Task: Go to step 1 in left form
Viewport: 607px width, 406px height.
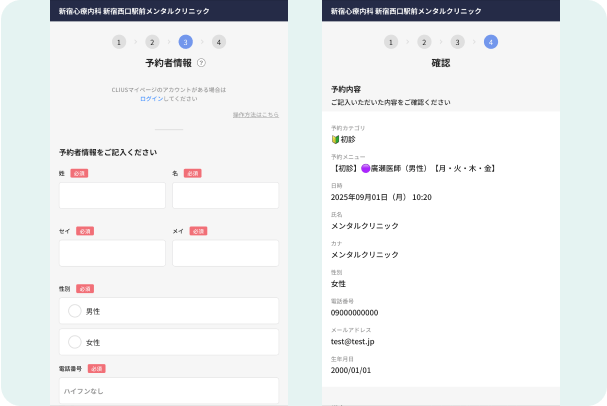Action: coord(119,42)
